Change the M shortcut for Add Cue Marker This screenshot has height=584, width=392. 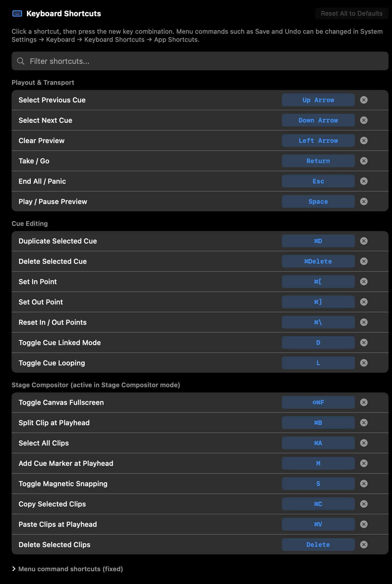pos(318,463)
